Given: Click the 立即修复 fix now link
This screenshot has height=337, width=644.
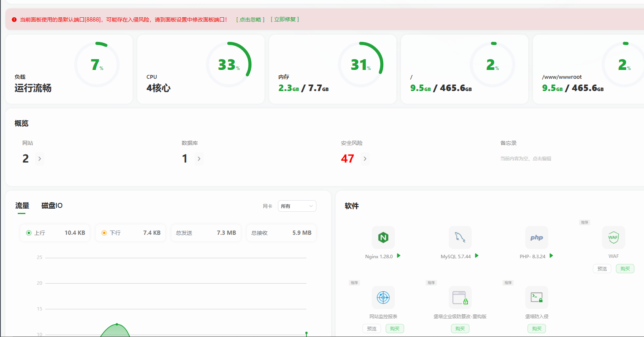Looking at the screenshot, I should (285, 20).
